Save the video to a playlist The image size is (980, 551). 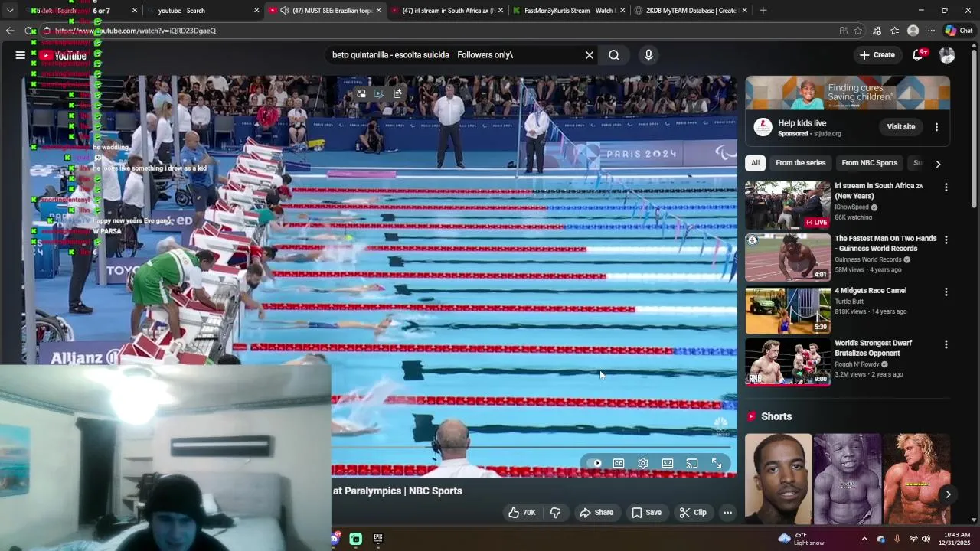pos(646,513)
